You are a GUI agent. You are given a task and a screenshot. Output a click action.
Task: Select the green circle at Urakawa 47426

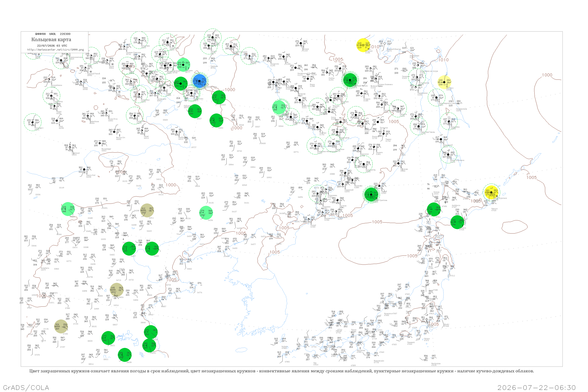click(457, 222)
